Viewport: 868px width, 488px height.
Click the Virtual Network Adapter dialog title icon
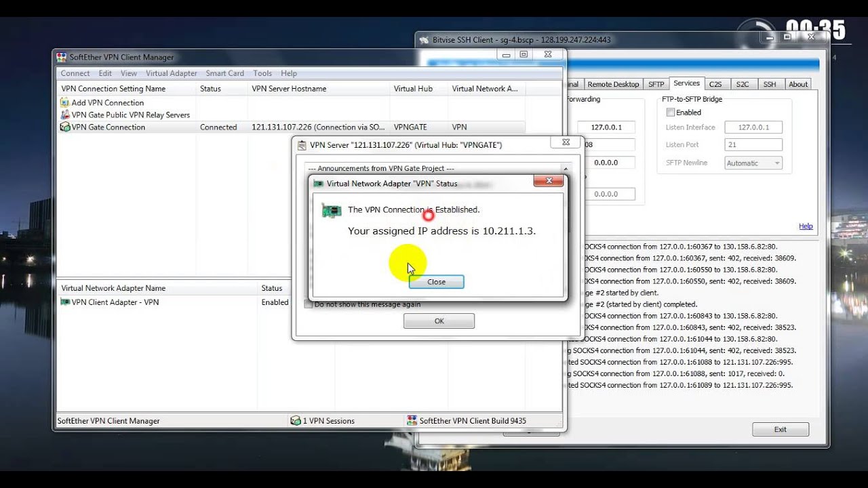coord(319,184)
